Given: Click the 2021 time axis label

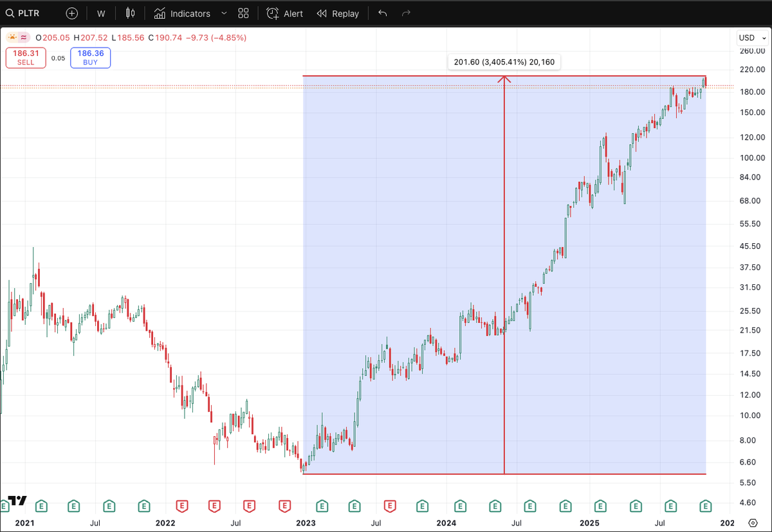Looking at the screenshot, I should [24, 523].
